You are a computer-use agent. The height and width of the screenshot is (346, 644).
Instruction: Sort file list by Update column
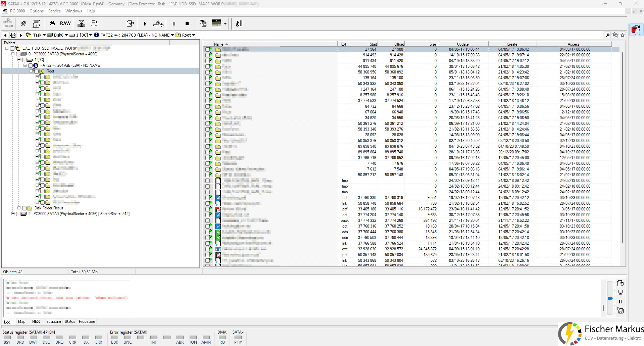(463, 44)
